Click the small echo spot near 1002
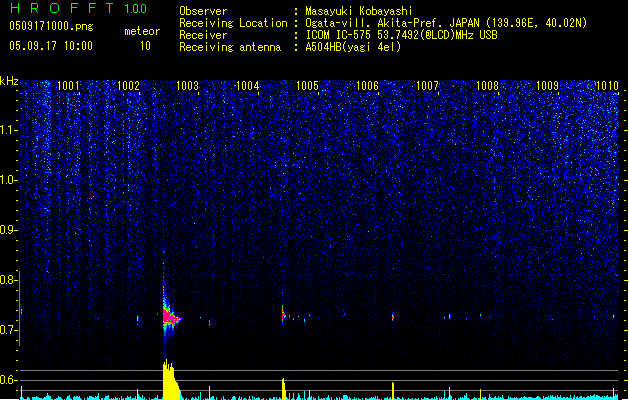Screen dimensions: 629x400 tap(138, 319)
